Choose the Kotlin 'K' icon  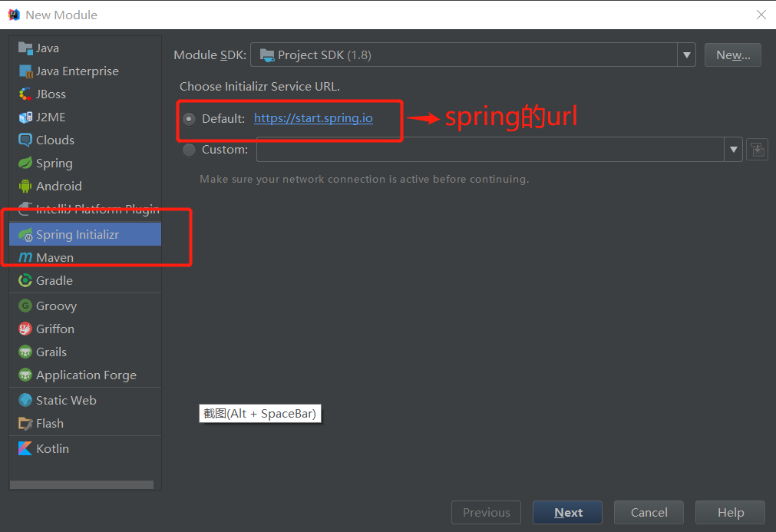point(25,448)
